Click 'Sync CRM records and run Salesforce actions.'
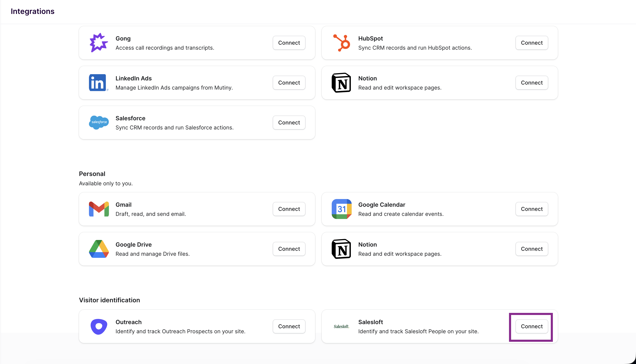This screenshot has height=364, width=636. [175, 128]
